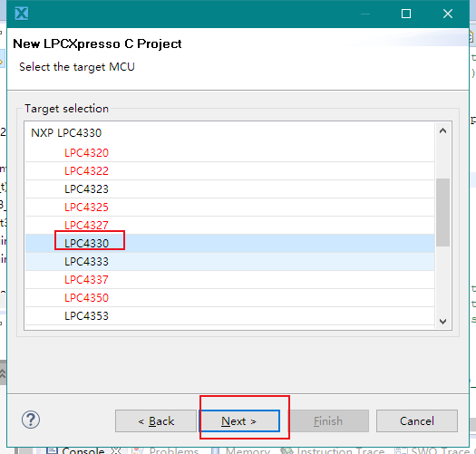Choose the LPC4350 target MCU

[x=229, y=298]
